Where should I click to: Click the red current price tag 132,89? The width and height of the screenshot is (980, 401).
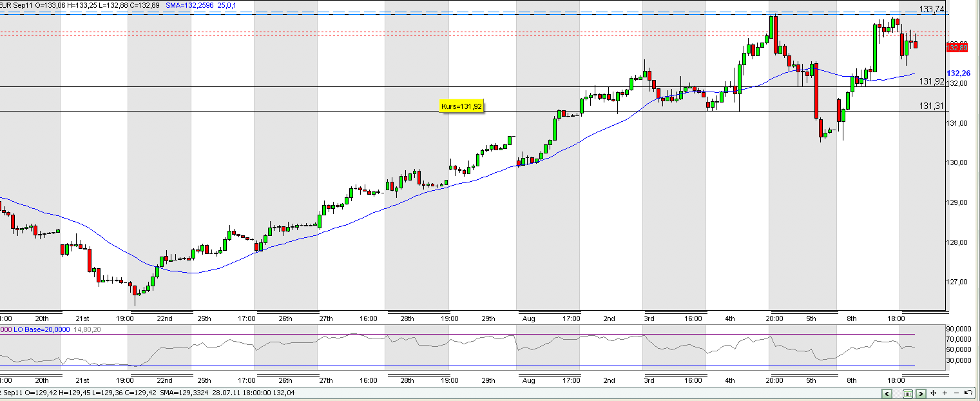point(957,47)
